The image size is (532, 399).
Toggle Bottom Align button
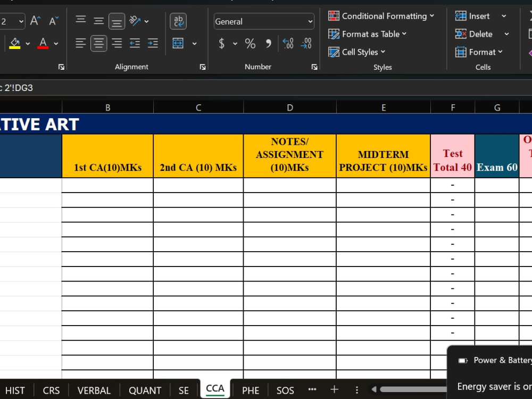pos(117,21)
